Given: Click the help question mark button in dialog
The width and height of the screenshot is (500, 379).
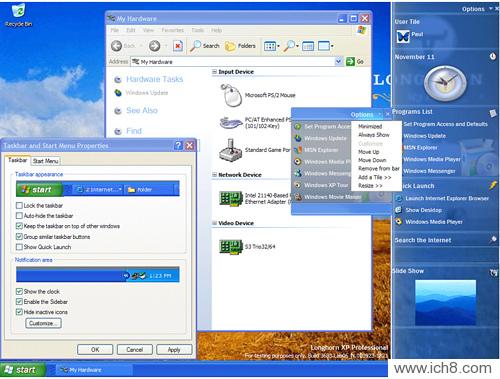Looking at the screenshot, I should point(178,145).
